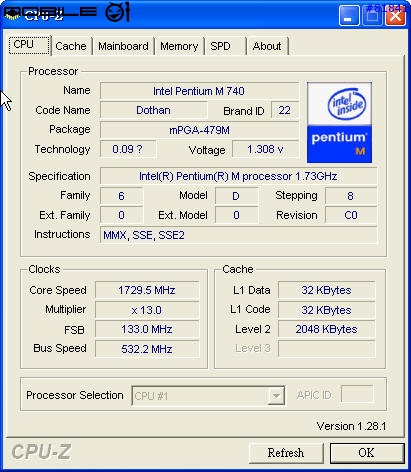The image size is (411, 472).
Task: Click the Ext. Family value field
Action: point(121,215)
